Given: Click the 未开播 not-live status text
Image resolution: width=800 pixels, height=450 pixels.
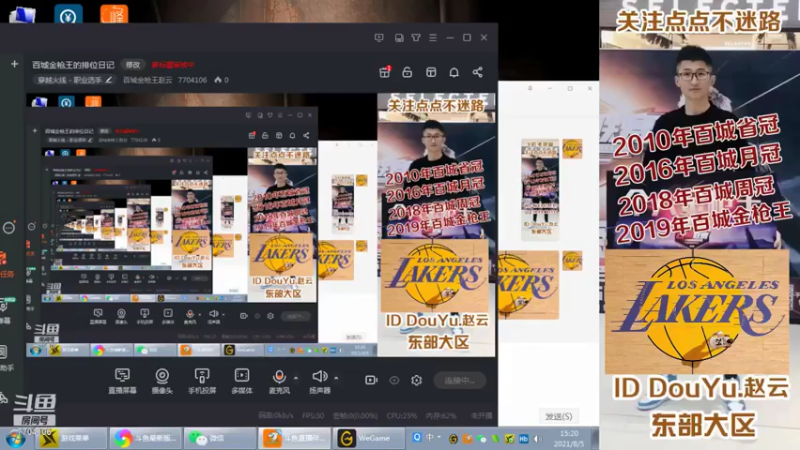Looking at the screenshot, I should 482,416.
